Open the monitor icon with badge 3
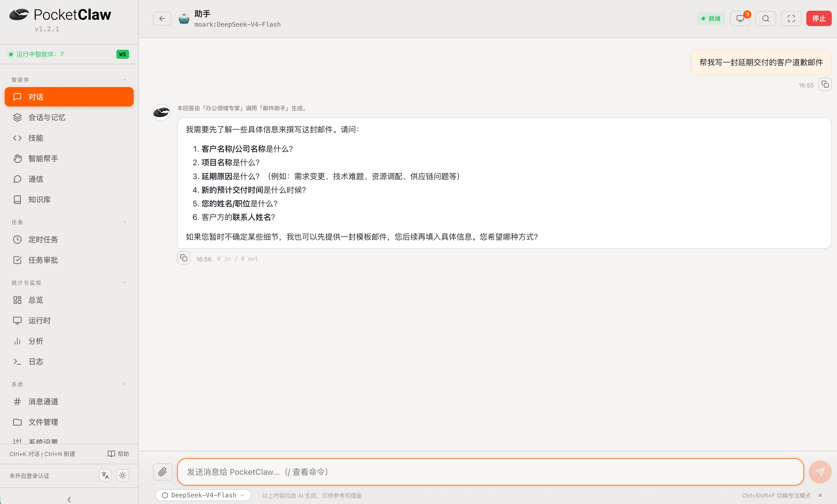Image resolution: width=837 pixels, height=504 pixels. [740, 18]
